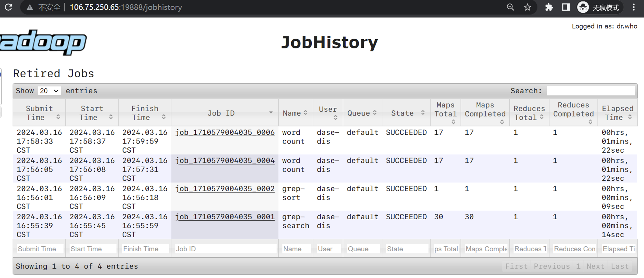Click 'grep-search' job name cell
Screen dimensions: 644x278
click(296, 221)
